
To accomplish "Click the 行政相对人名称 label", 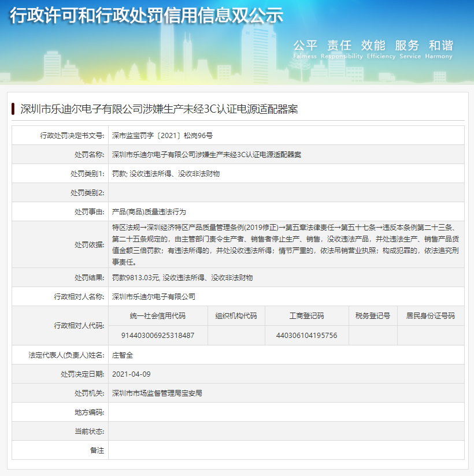I will pos(79,296).
